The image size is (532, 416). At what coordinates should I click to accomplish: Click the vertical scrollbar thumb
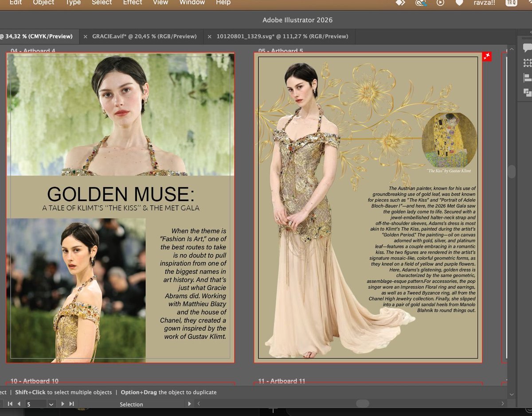(x=512, y=172)
